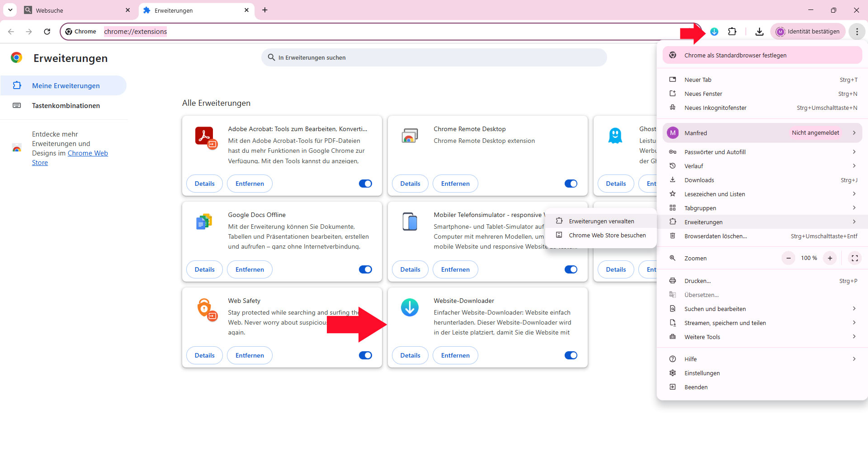The height and width of the screenshot is (462, 868).
Task: Open Details for Chrome Remote Desktop
Action: [x=410, y=184]
